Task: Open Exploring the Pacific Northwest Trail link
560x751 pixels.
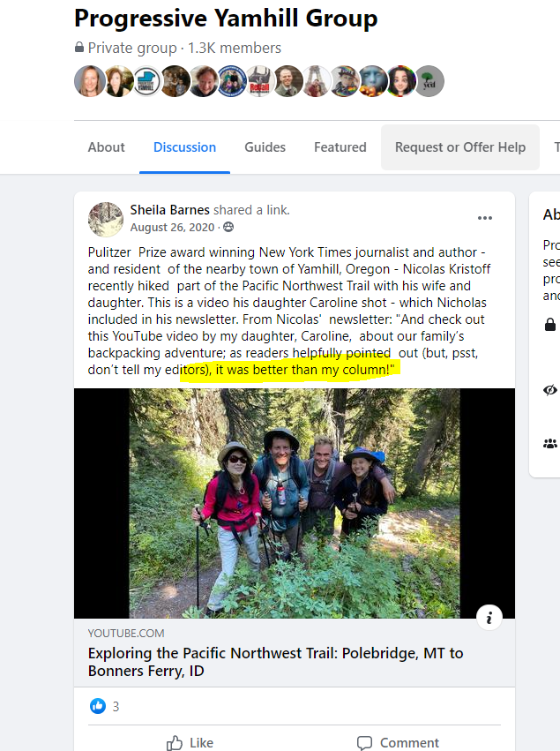Action: coord(275,662)
